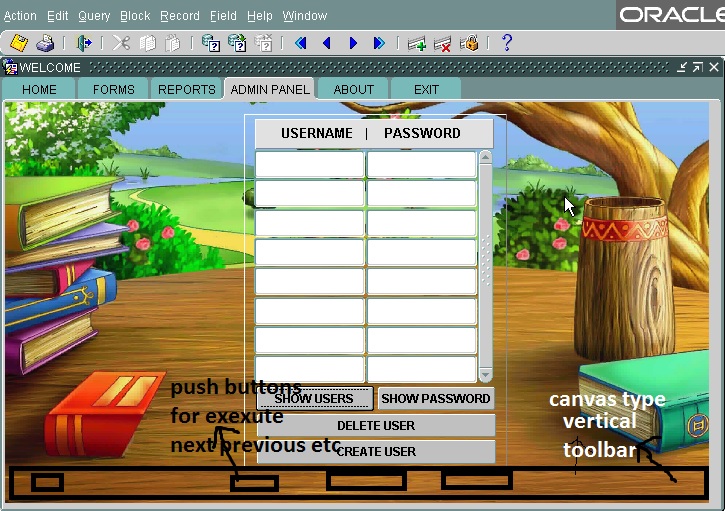The width and height of the screenshot is (725, 511).
Task: Click the Enter Query toolbar icon
Action: click(x=211, y=43)
